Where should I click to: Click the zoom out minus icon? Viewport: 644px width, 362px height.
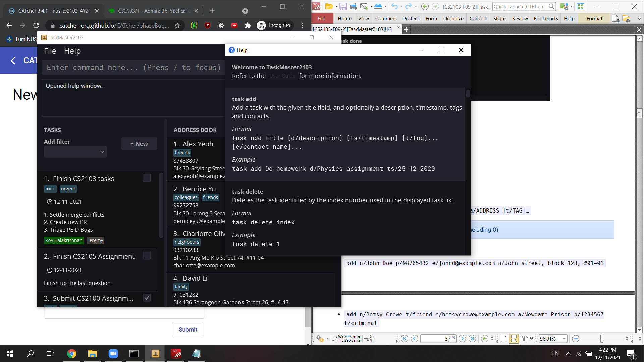click(576, 339)
